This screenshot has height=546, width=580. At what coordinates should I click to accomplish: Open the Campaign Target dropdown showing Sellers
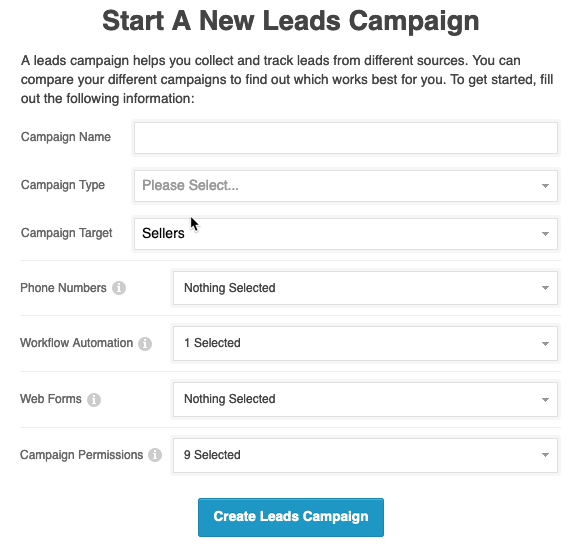coord(345,234)
